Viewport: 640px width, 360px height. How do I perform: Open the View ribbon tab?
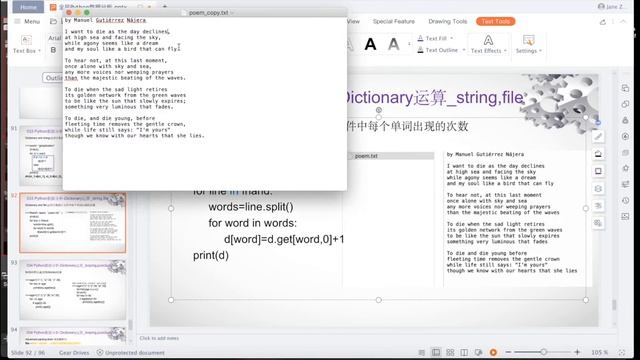(353, 21)
